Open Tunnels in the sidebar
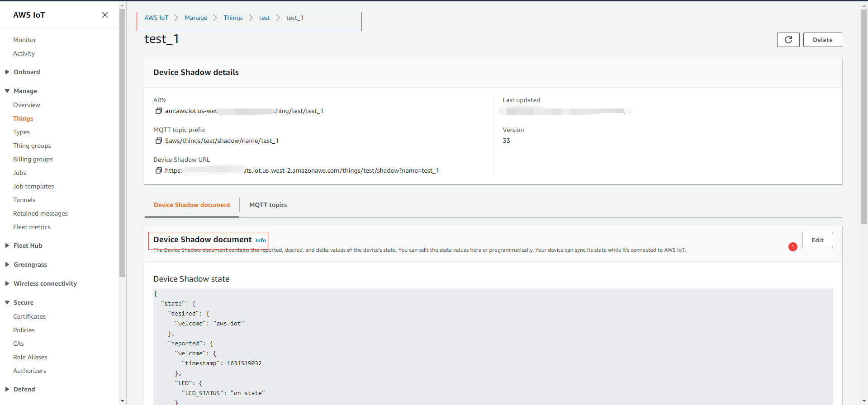This screenshot has height=405, width=868. tap(24, 200)
